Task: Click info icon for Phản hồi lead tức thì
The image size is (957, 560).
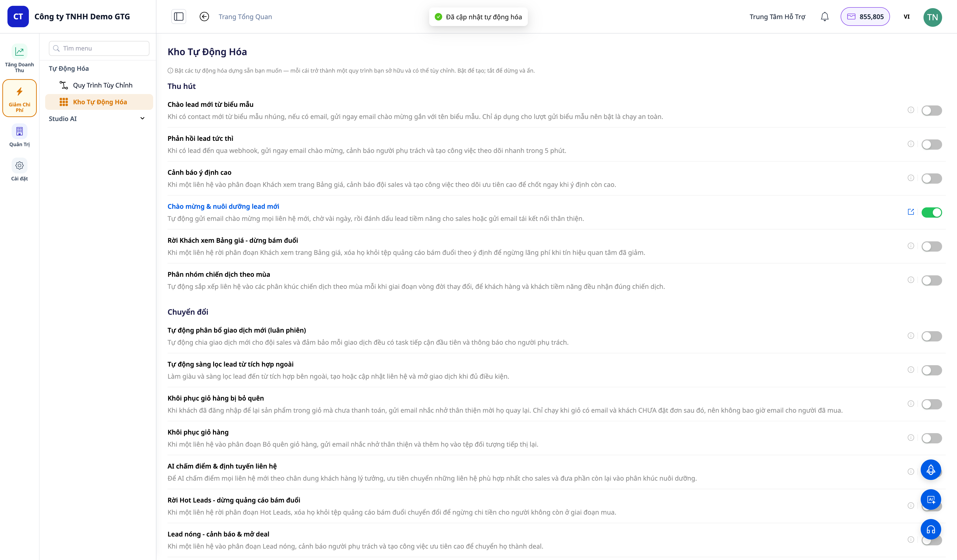Action: [911, 144]
